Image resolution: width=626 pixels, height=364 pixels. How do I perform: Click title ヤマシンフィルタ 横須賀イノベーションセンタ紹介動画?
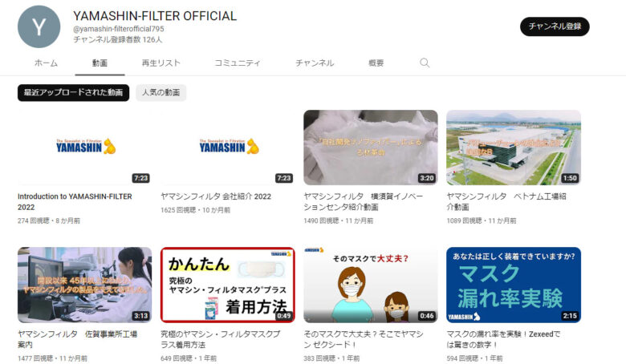(x=363, y=202)
